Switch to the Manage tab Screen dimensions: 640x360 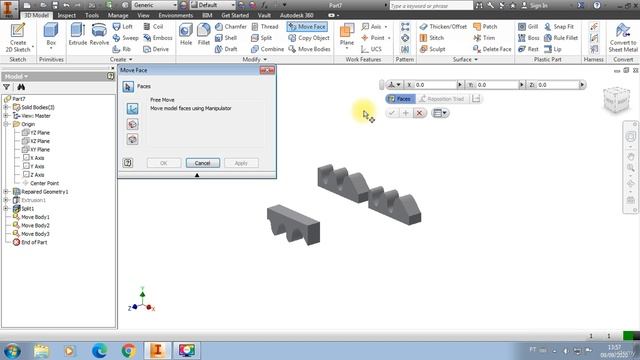(x=118, y=16)
